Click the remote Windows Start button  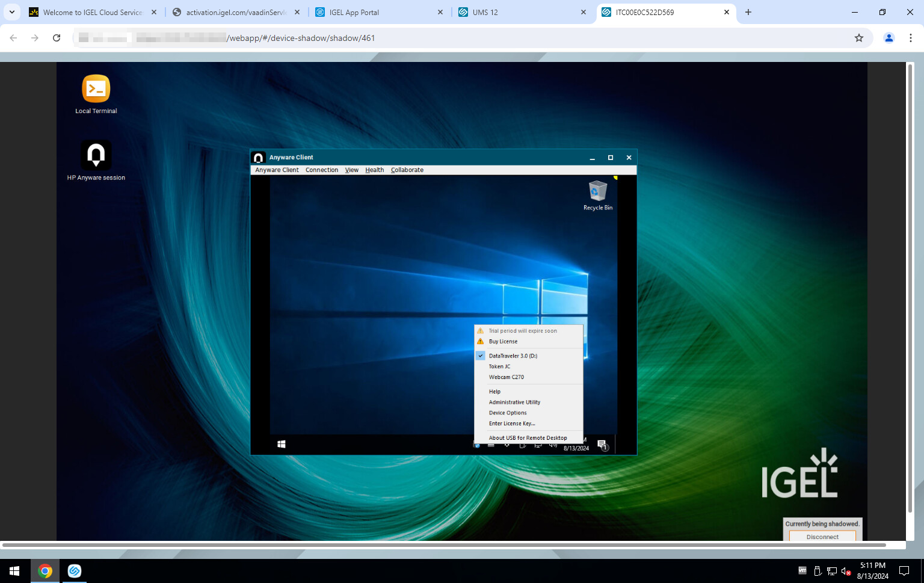point(282,444)
